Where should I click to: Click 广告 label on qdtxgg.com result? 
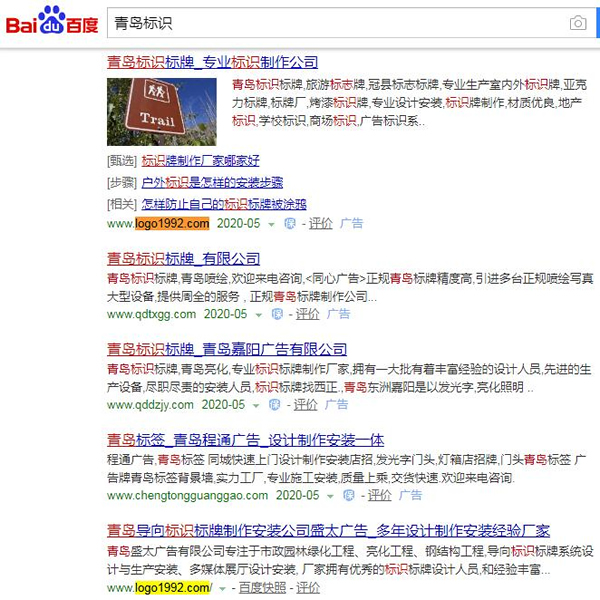click(339, 314)
